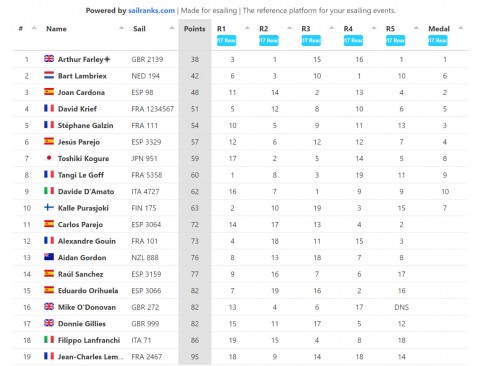Click the sort arrow beside Medal header
This screenshot has height=366, width=500.
(461, 28)
